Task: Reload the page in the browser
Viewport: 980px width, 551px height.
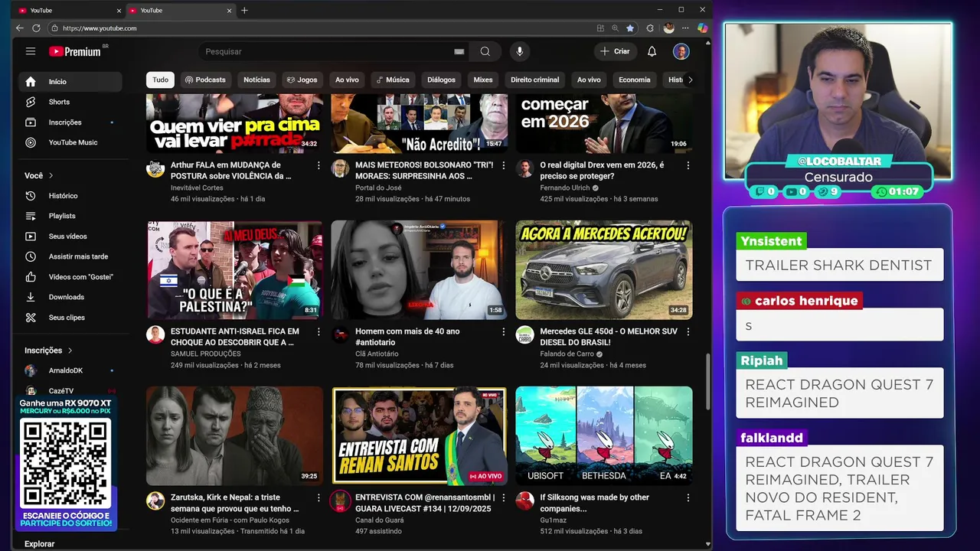Action: coord(36,28)
